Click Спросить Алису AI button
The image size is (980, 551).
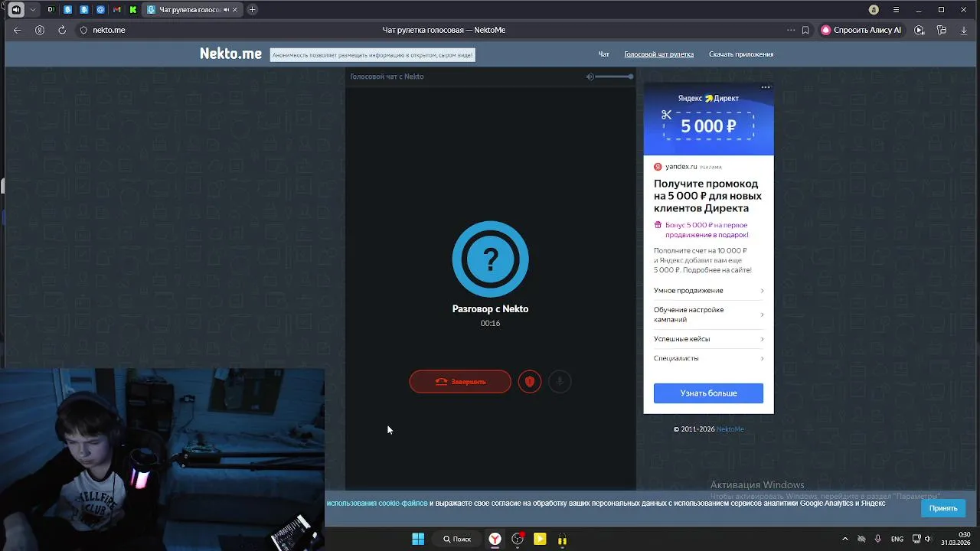[x=861, y=30]
